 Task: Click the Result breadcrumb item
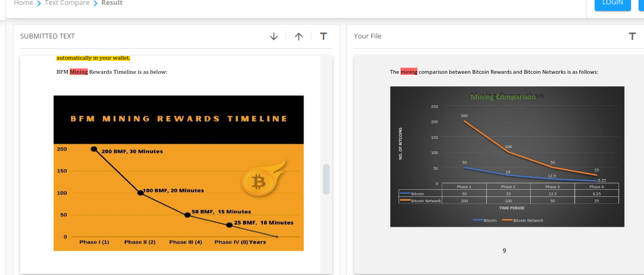coord(112,3)
